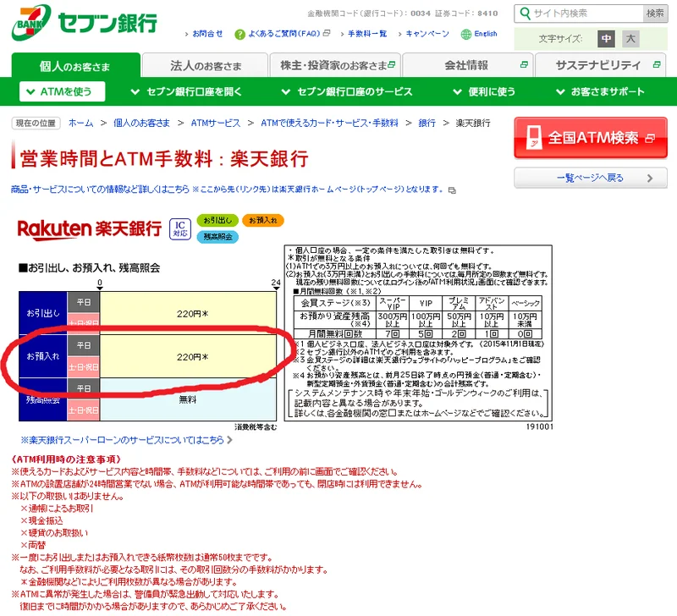Click the 月間無料回数 7回 cell
The width and height of the screenshot is (677, 616).
coord(393,334)
